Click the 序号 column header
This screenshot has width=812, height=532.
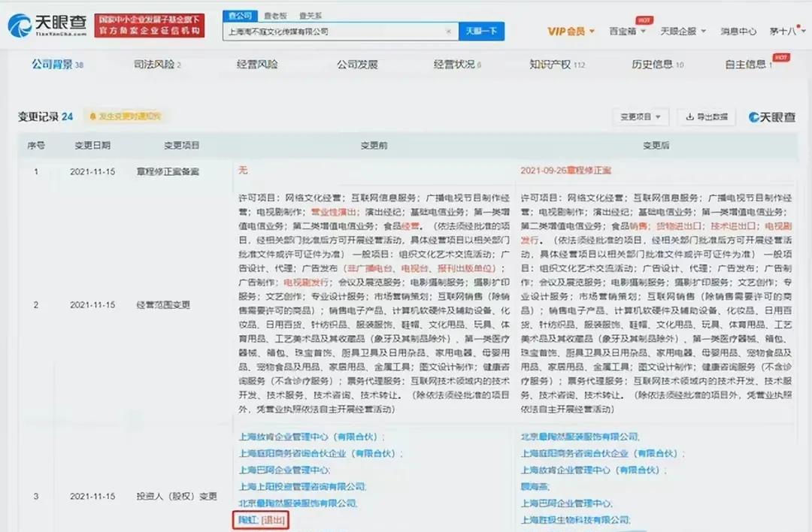tap(36, 146)
